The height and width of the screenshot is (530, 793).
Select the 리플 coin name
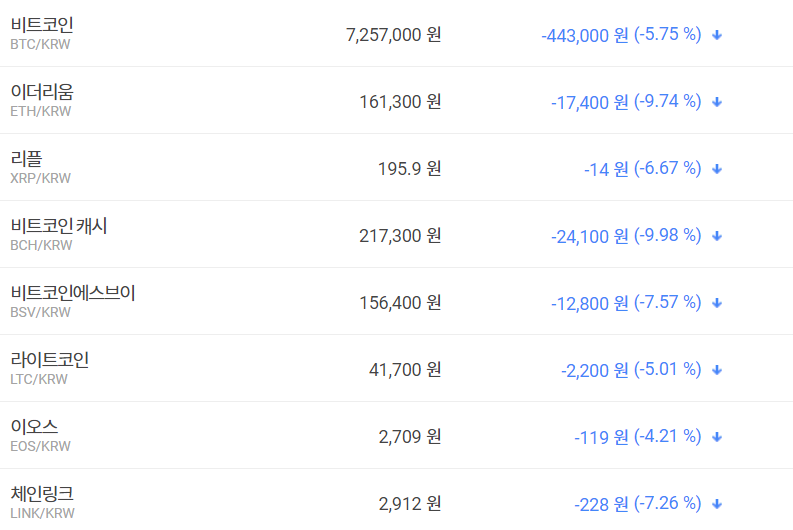point(26,159)
